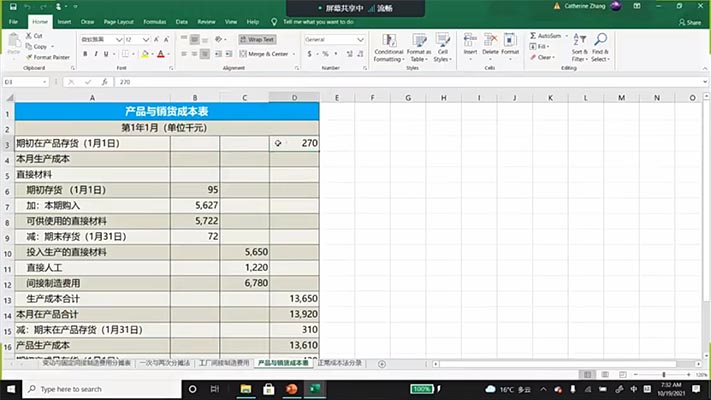This screenshot has width=711, height=400.
Task: Open the font size dropdown
Action: [x=146, y=39]
